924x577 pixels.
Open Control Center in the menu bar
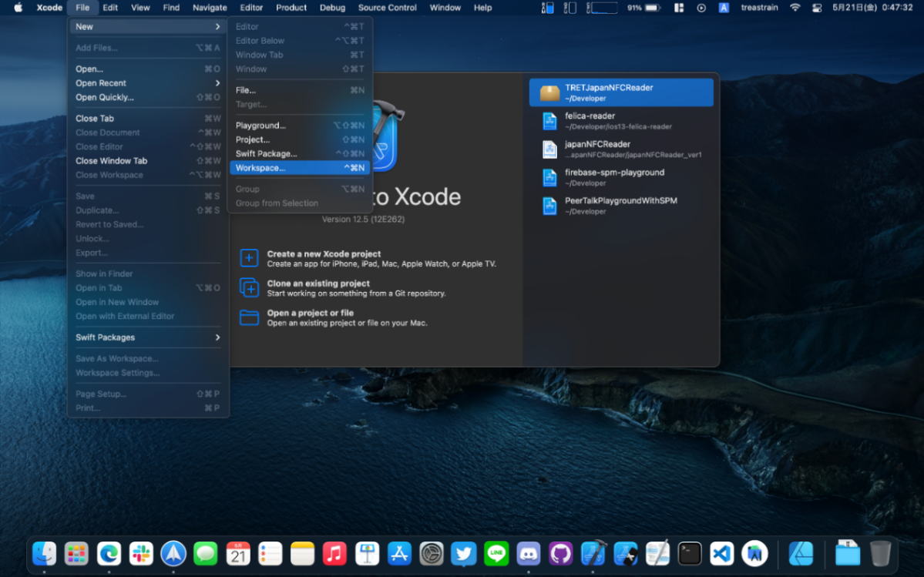pyautogui.click(x=817, y=8)
